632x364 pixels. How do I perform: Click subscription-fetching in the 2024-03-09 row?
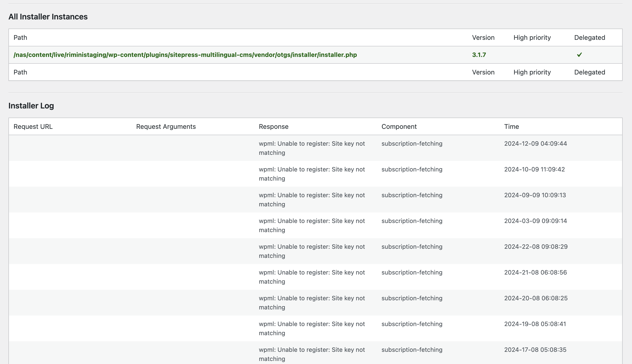[412, 221]
